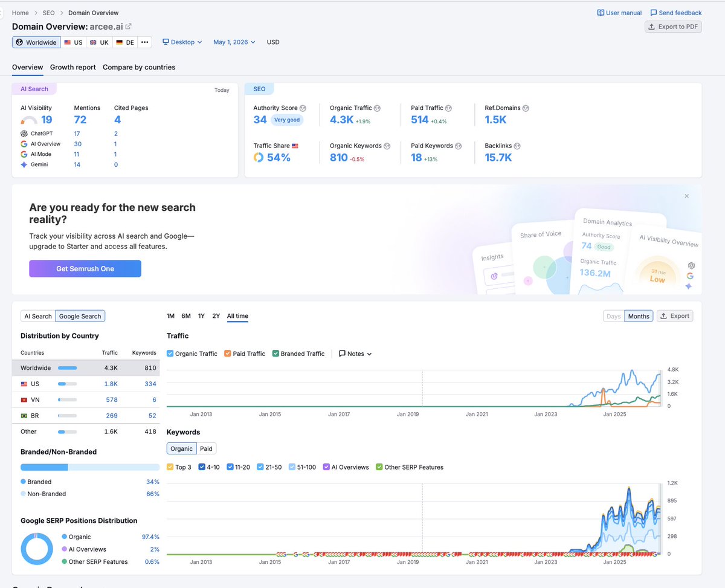The height and width of the screenshot is (588, 725).
Task: Select the All time range
Action: pos(237,316)
